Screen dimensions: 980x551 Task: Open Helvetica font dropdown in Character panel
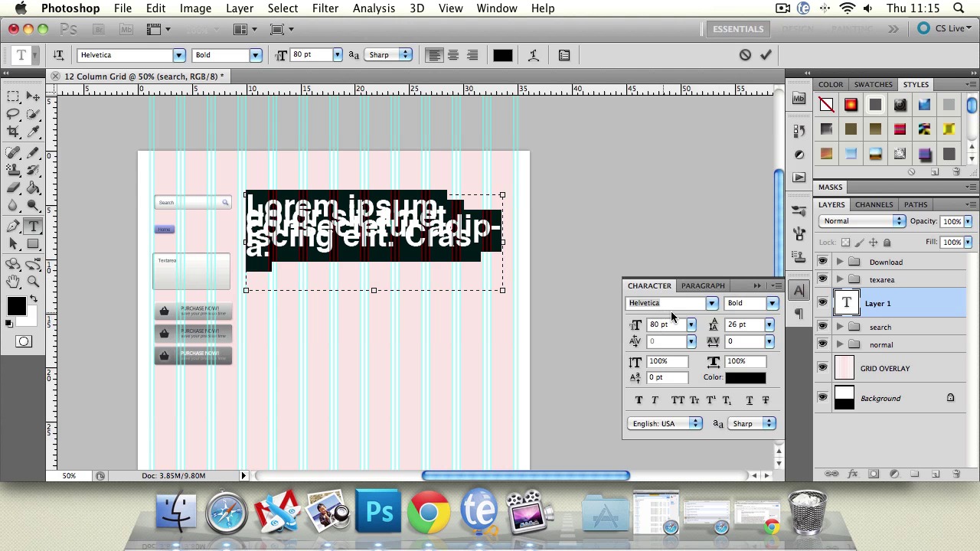[711, 303]
